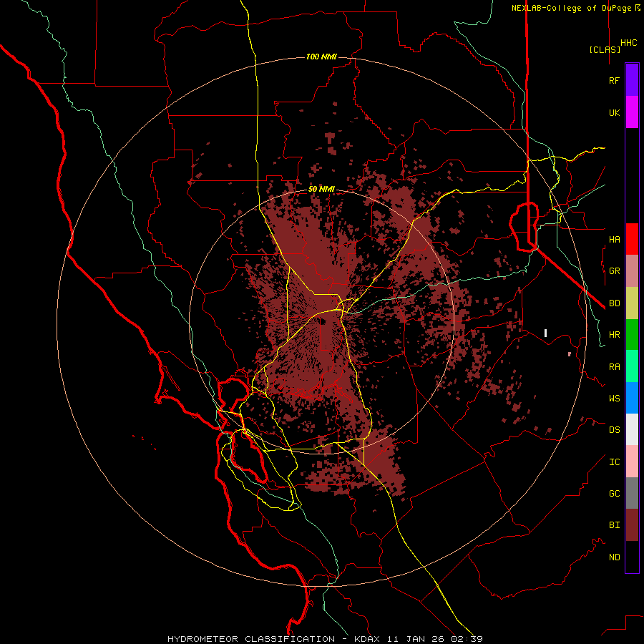Image resolution: width=644 pixels, height=644 pixels.
Task: Click the HA red legend swatch
Action: 632,239
